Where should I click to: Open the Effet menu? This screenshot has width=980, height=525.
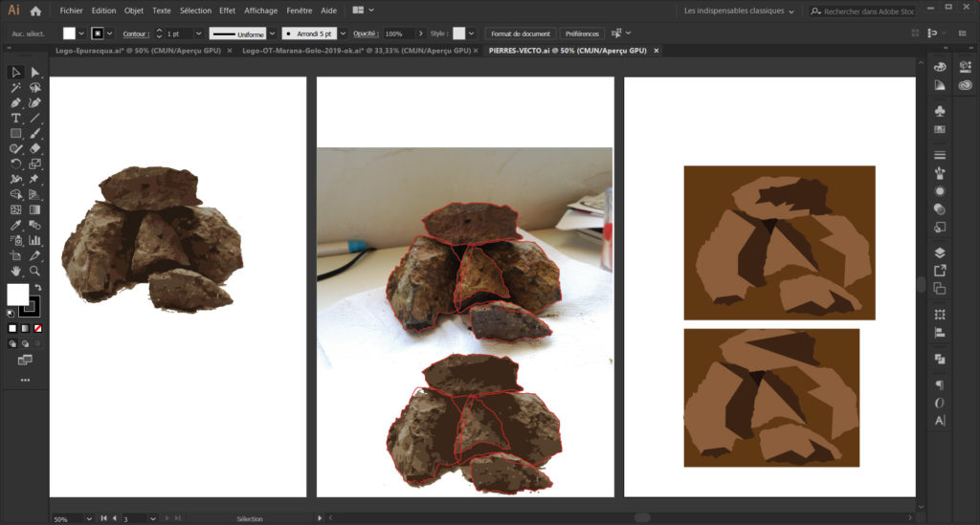(227, 11)
